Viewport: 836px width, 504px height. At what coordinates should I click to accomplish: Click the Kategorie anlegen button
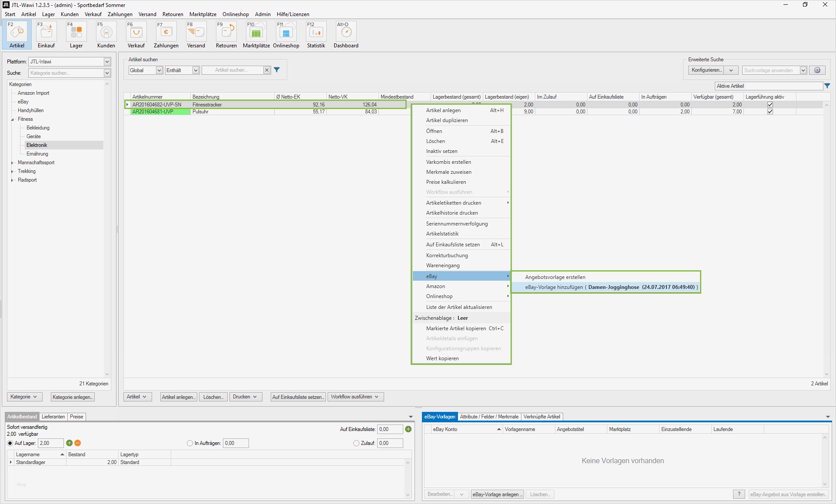[73, 397]
